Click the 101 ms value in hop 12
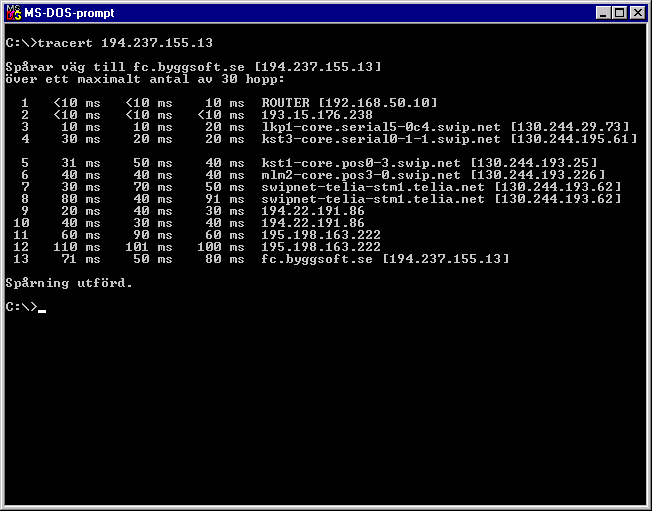Screen dimensions: 652x511 pyautogui.click(x=149, y=247)
